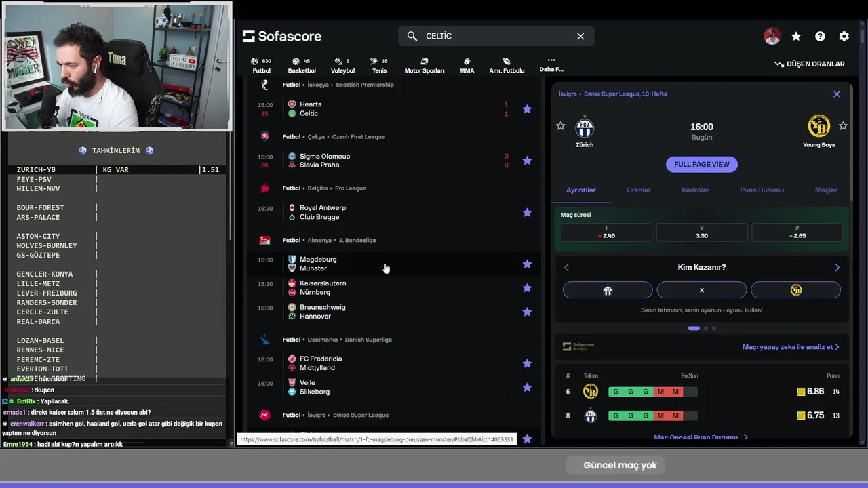Open 2. Bundesliga league icon

[x=265, y=240]
